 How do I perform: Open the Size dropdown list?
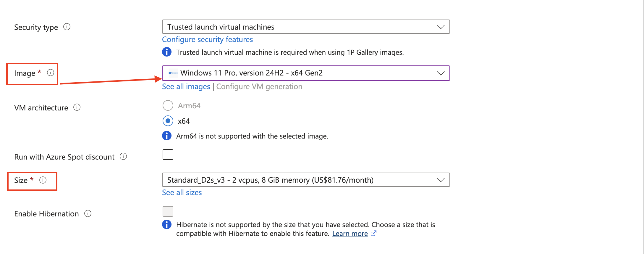(x=306, y=180)
